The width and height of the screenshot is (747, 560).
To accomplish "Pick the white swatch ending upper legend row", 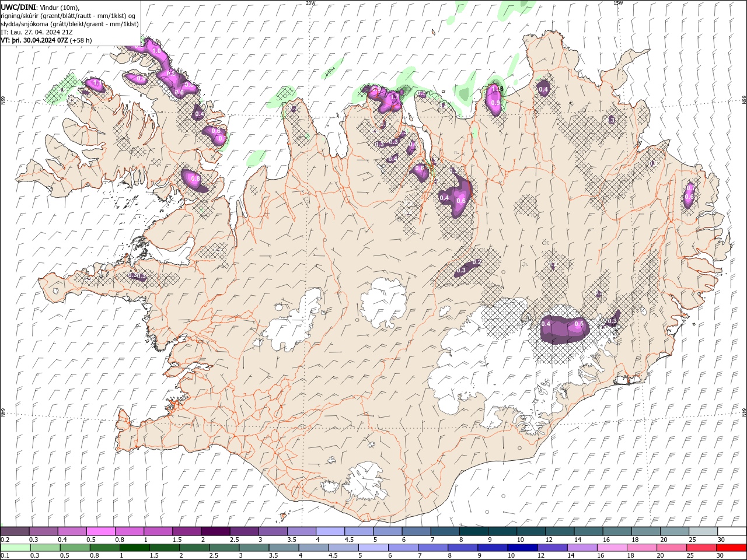I will (732, 531).
